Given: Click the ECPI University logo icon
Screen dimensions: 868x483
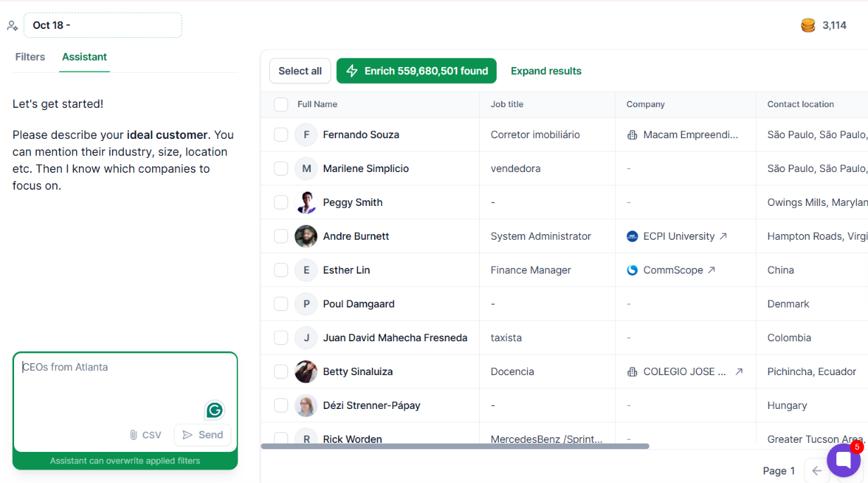Looking at the screenshot, I should (632, 236).
